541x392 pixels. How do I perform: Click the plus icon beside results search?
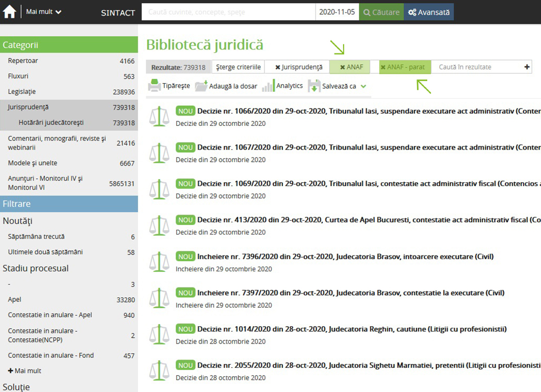click(527, 67)
